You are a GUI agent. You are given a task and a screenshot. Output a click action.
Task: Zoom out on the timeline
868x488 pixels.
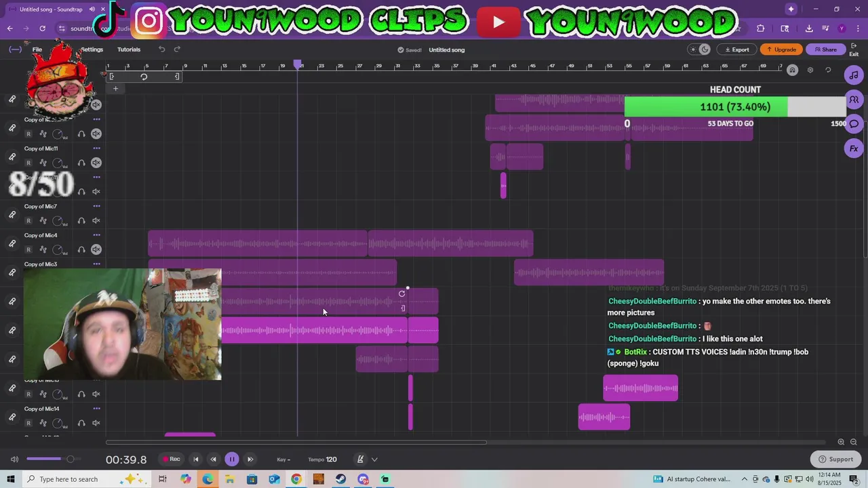(853, 442)
